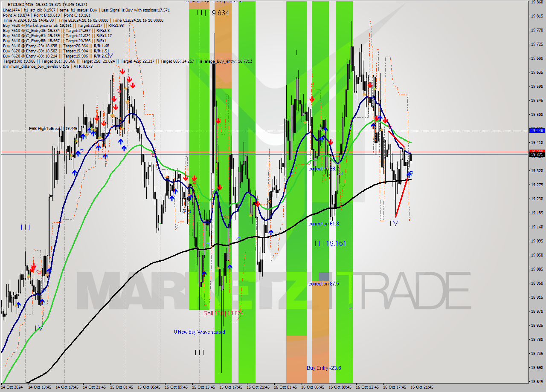Select the 'correction 61.8' label
Screen dimensions: 546x392
tap(324, 224)
